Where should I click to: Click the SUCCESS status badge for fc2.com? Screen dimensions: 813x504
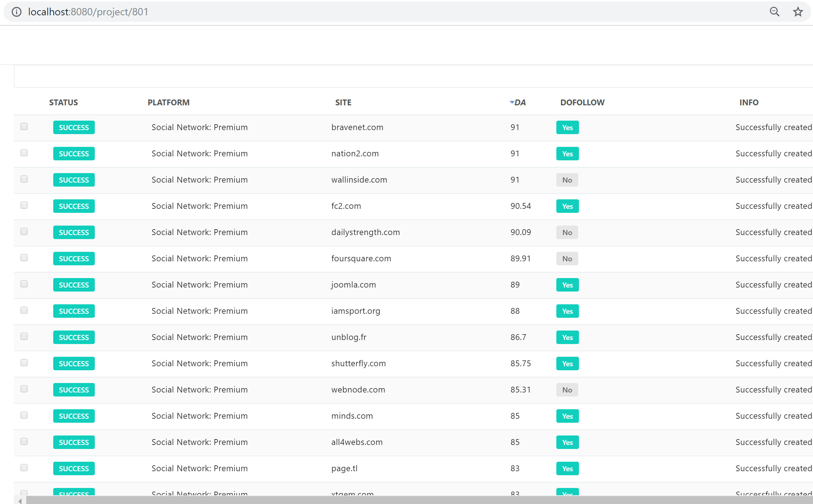coord(74,206)
